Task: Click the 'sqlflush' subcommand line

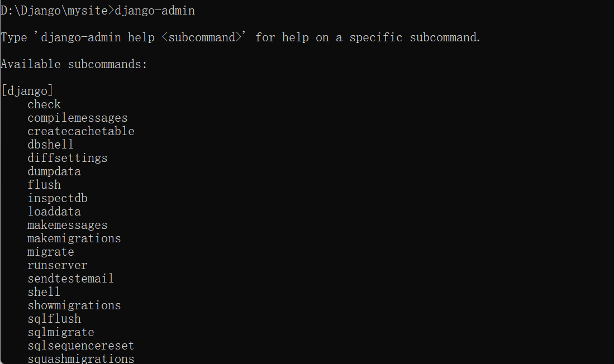Action: pyautogui.click(x=54, y=319)
